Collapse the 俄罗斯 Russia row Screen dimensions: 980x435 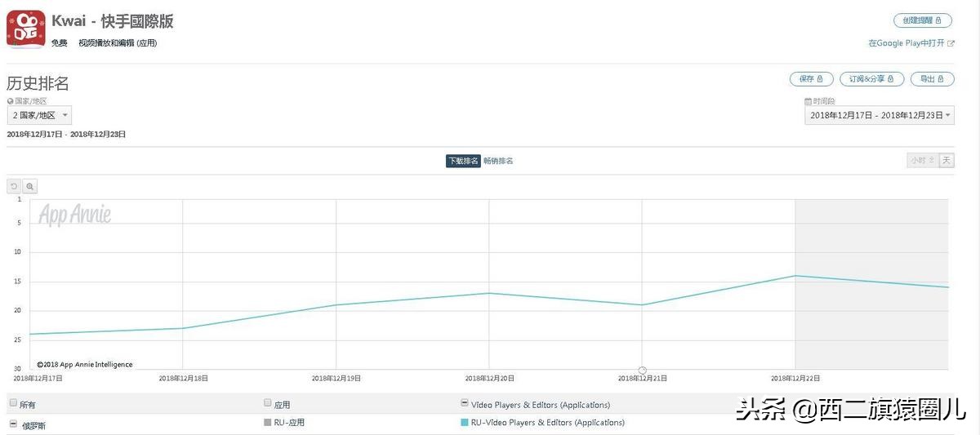13,424
